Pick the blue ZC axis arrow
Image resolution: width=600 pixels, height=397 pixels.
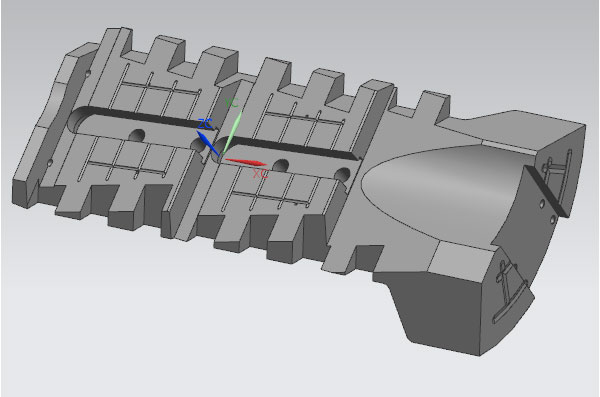pos(208,143)
